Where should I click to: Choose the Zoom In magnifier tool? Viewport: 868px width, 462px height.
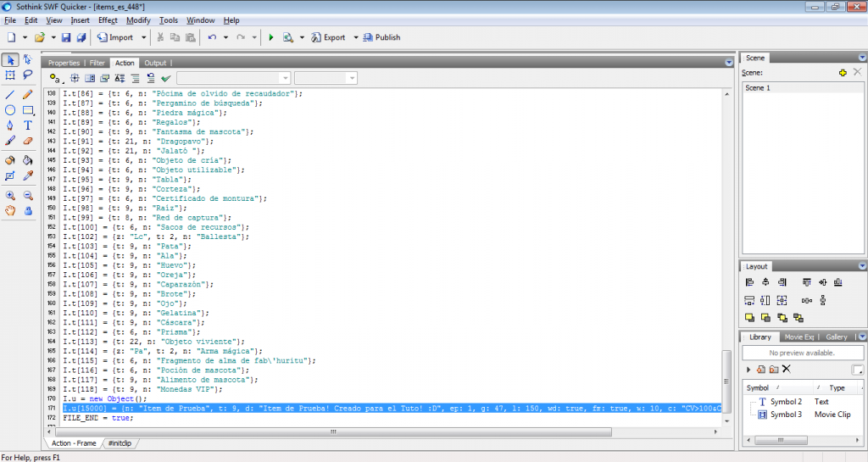10,195
